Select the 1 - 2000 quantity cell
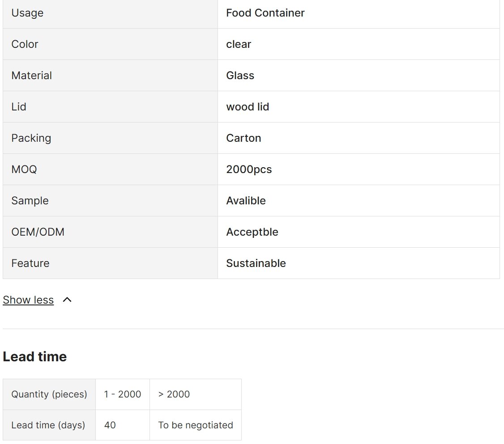This screenshot has height=444, width=504. point(123,394)
